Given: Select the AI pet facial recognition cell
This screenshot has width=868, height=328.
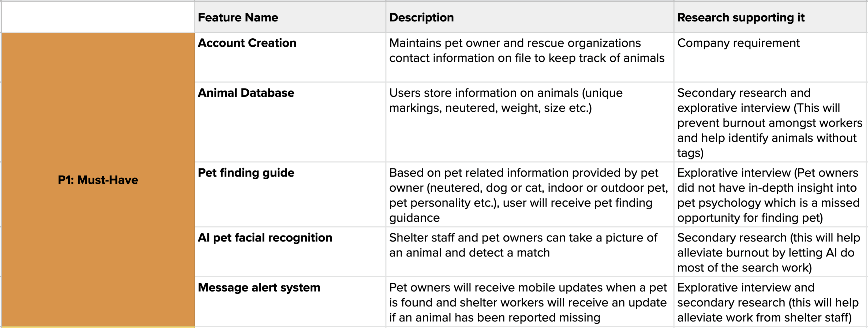Looking at the screenshot, I should 290,252.
